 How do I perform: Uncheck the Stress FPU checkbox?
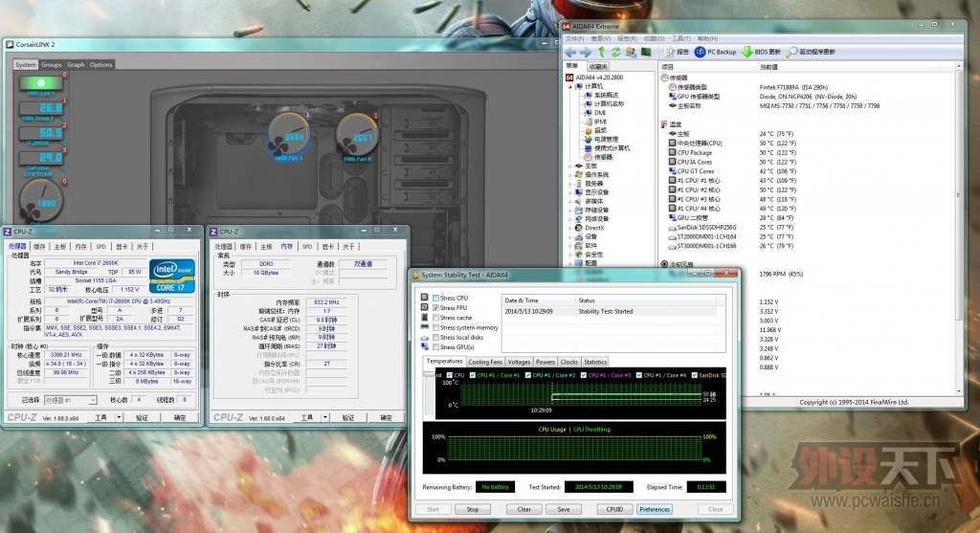[435, 308]
